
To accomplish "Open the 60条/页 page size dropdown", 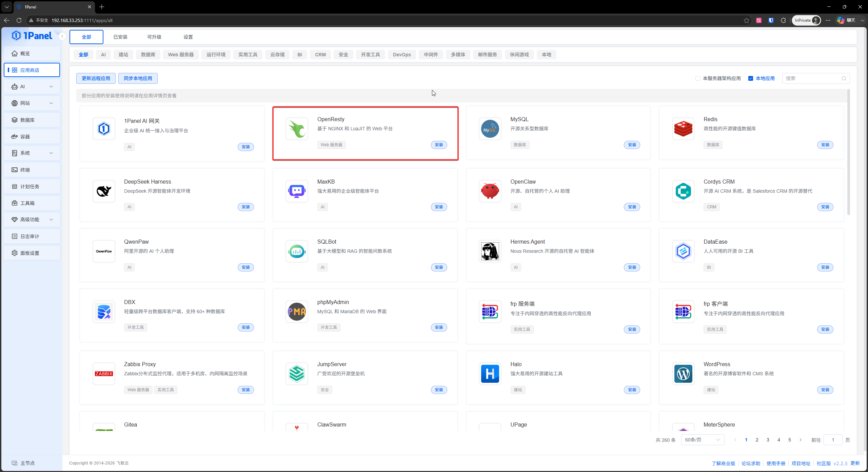I will [x=703, y=440].
